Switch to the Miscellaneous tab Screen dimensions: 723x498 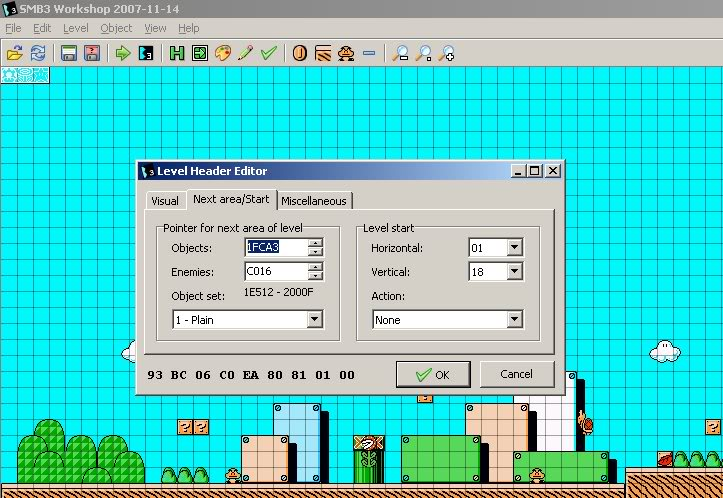tap(313, 201)
